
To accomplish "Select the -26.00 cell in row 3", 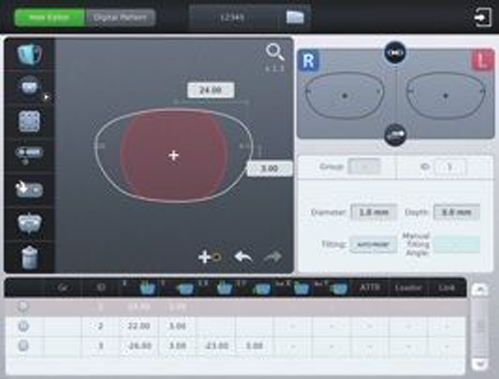I will [139, 346].
